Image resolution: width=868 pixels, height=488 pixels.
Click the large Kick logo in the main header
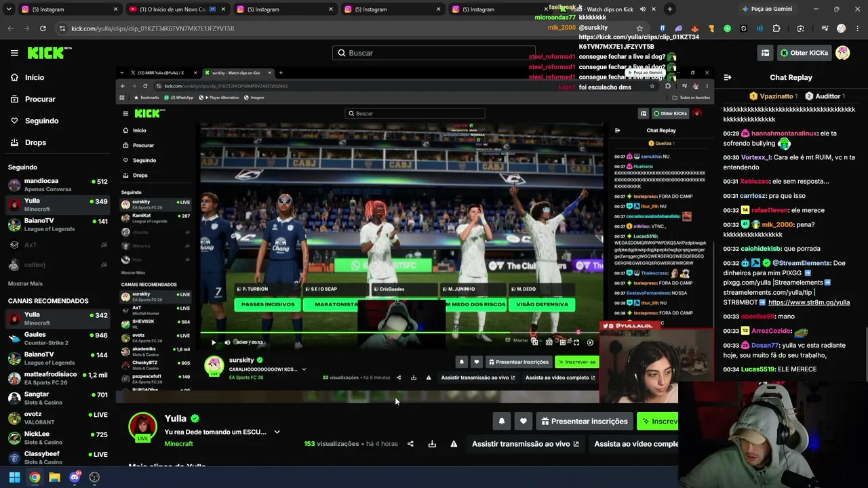(x=50, y=53)
